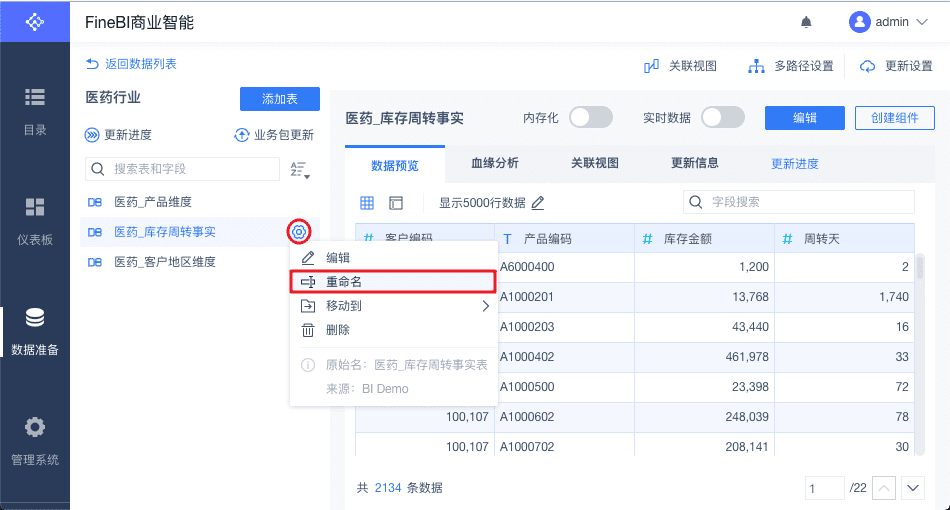Click the gear icon next to 医药_库存周转事实
This screenshot has height=510, width=950.
click(298, 233)
